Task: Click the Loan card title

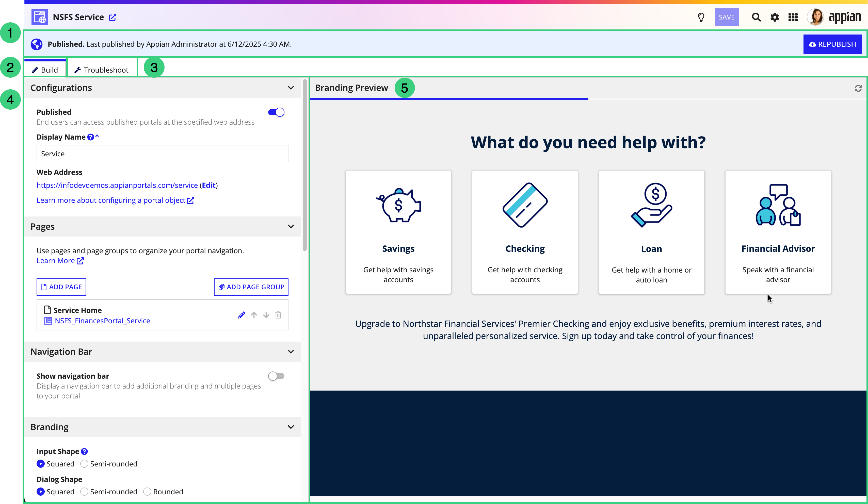Action: [x=651, y=249]
